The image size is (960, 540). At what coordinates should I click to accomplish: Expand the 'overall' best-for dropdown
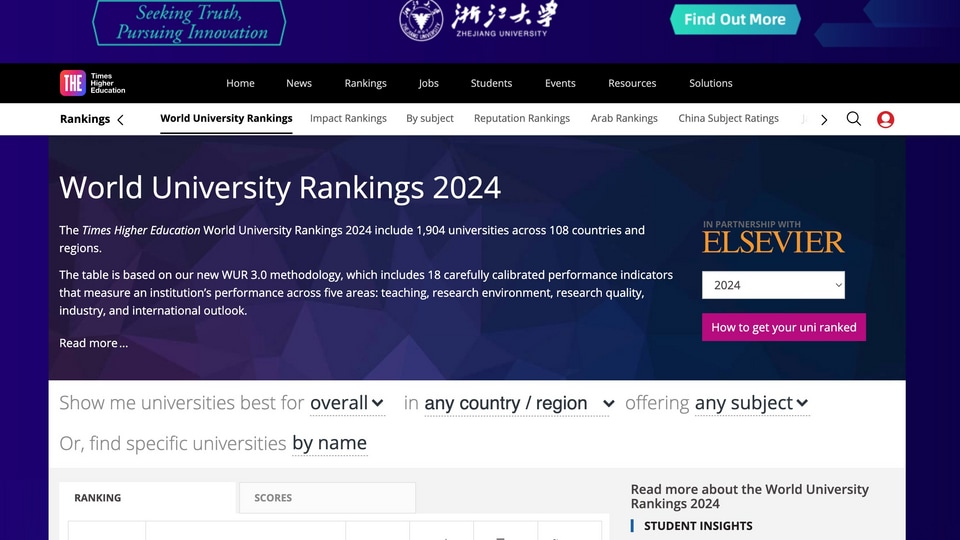pos(347,403)
